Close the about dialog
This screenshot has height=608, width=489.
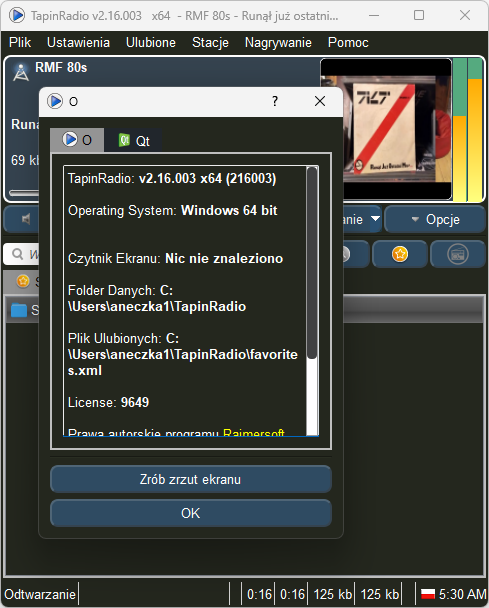(x=320, y=101)
